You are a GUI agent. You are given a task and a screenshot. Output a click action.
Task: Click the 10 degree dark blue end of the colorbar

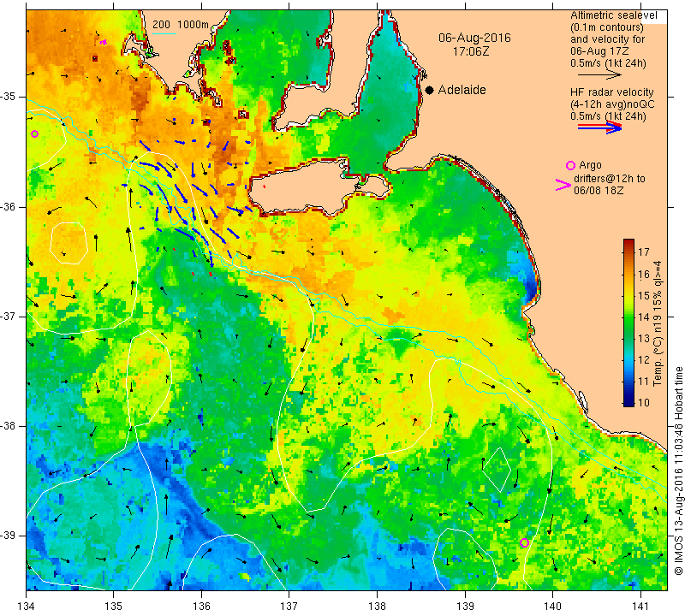point(629,402)
